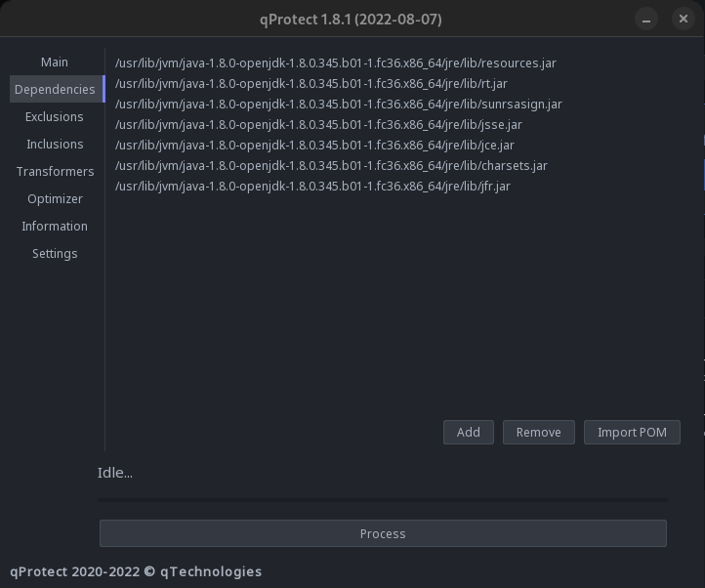Select the sunrsasign.jar list entry
The width and height of the screenshot is (705, 588).
(338, 104)
